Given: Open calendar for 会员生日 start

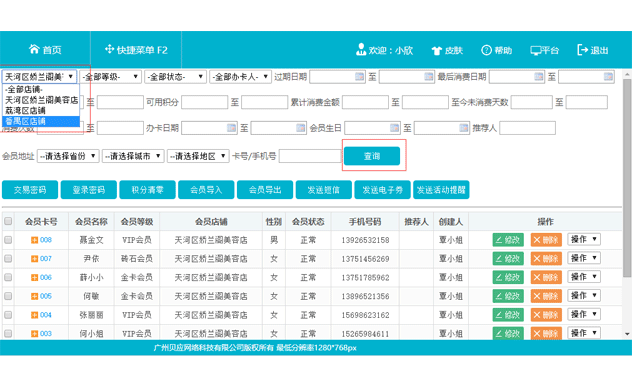Looking at the screenshot, I should [394, 128].
